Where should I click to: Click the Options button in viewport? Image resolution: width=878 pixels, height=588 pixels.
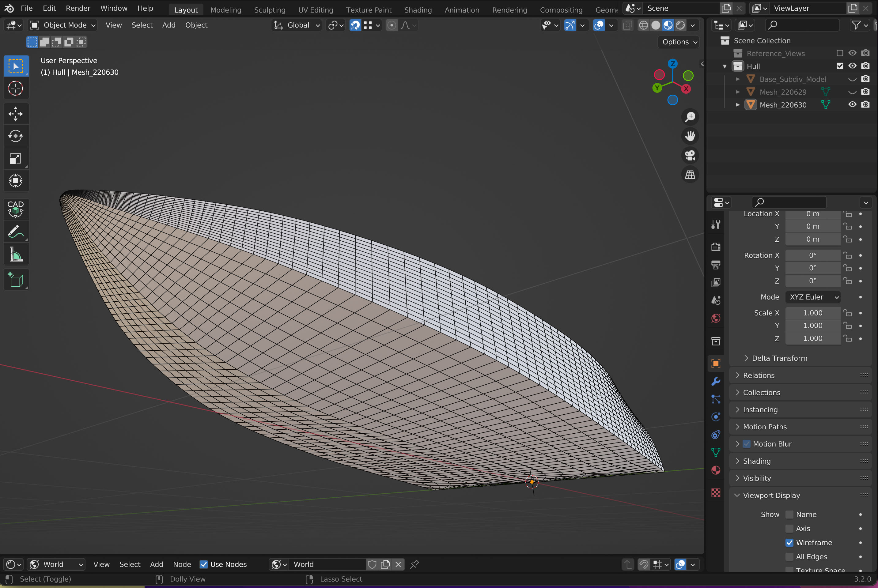click(679, 42)
